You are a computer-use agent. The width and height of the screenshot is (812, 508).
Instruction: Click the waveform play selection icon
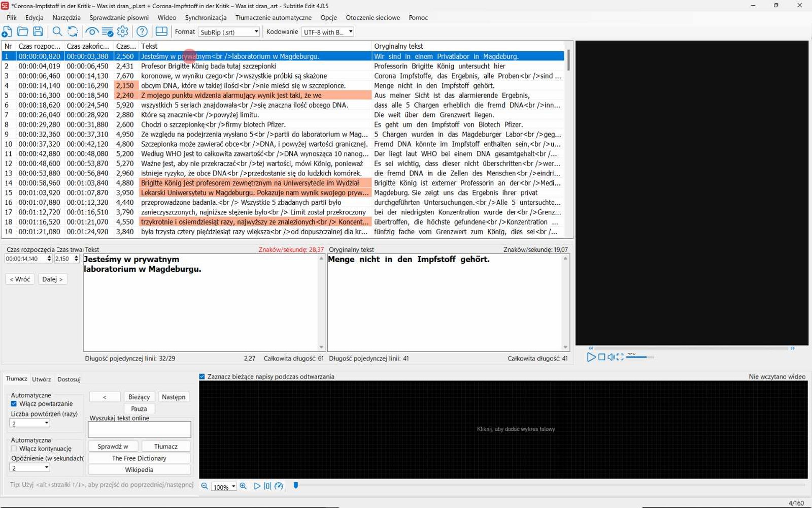pos(257,486)
